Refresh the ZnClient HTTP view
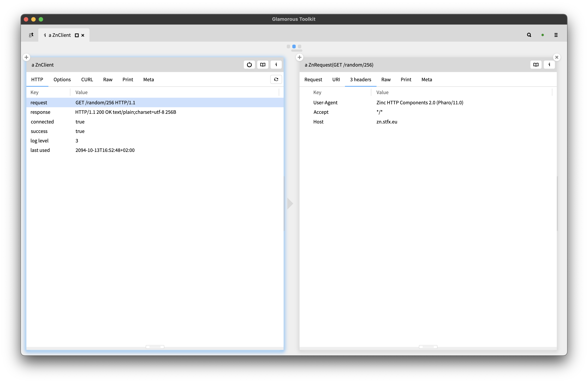 click(276, 79)
